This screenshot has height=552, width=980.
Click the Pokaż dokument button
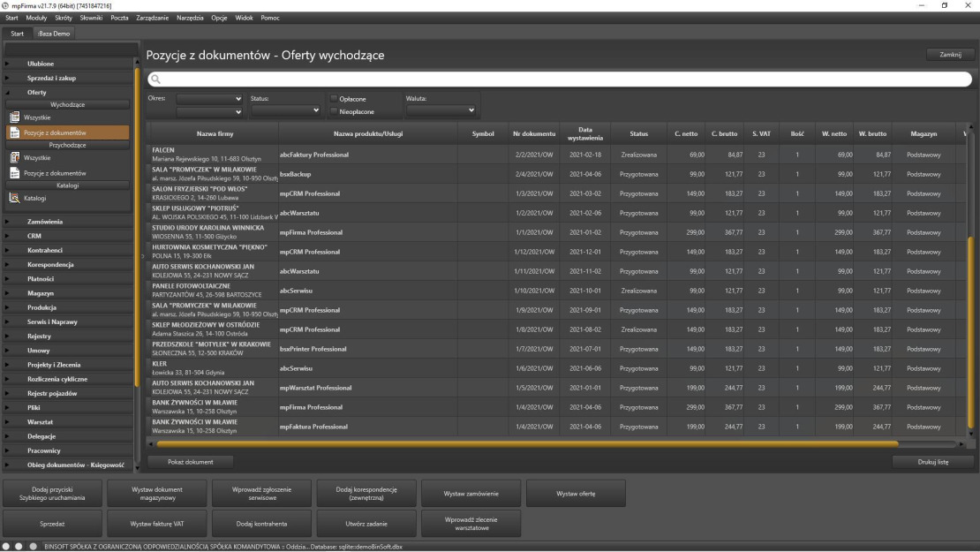click(191, 462)
